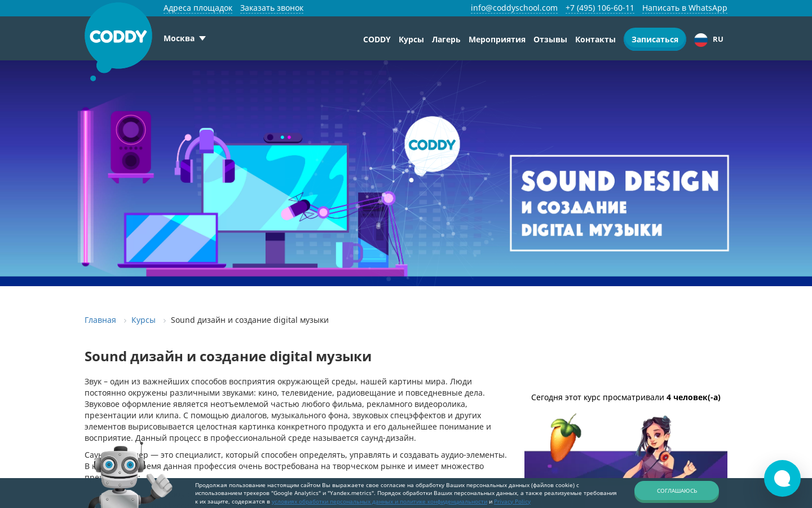Viewport: 812px width, 508px height.
Task: Click the course preview image with girl
Action: pyautogui.click(x=626, y=446)
